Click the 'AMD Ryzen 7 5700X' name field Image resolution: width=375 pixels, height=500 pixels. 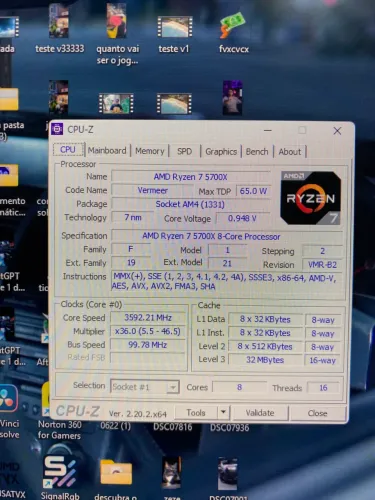[191, 177]
